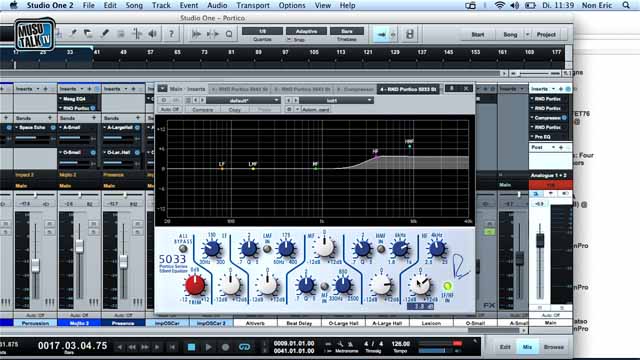Click the red TRIM knob
The image size is (640, 360).
(x=195, y=285)
